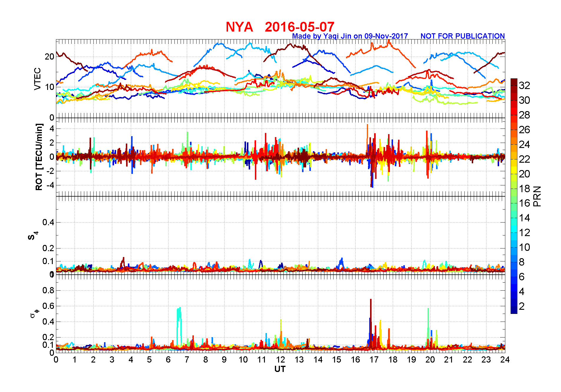Click the "NYA 2016-05-07" plot title
The width and height of the screenshot is (561, 392).
[x=280, y=27]
